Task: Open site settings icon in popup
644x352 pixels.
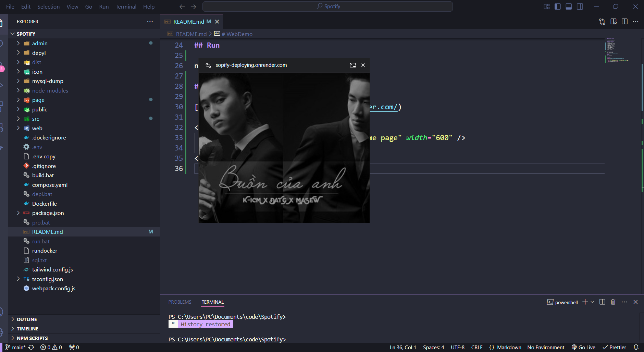Action: [x=208, y=65]
